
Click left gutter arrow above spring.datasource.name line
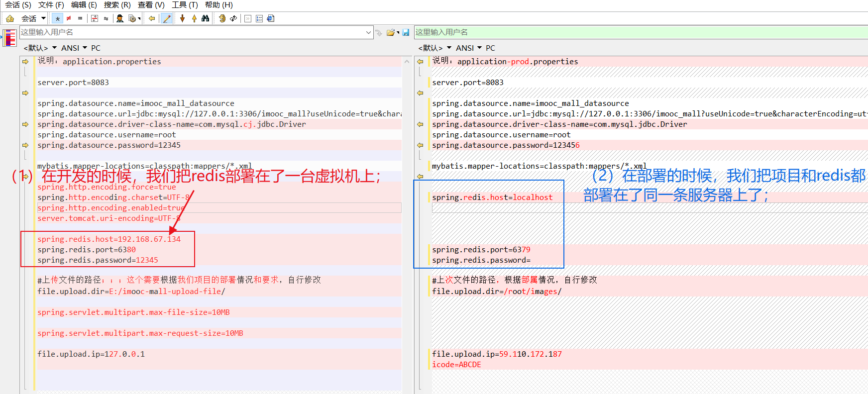coord(25,93)
